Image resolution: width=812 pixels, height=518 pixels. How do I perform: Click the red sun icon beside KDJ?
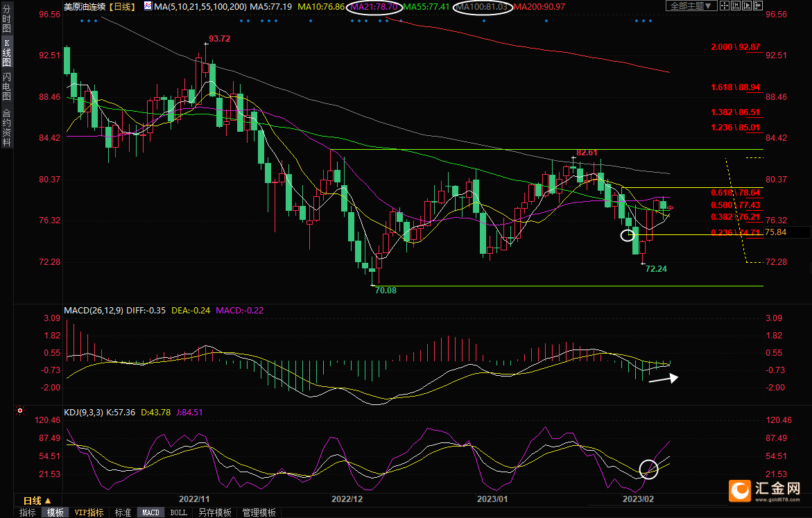[20, 411]
